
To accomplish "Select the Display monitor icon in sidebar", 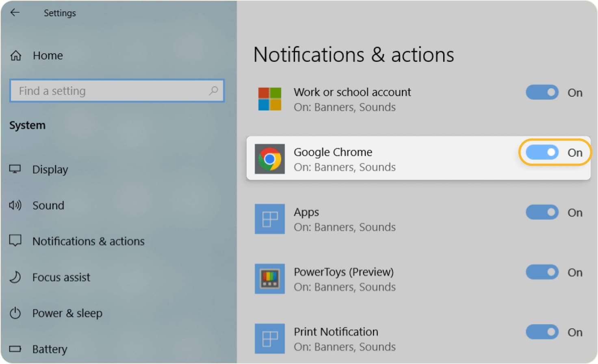I will pyautogui.click(x=15, y=169).
